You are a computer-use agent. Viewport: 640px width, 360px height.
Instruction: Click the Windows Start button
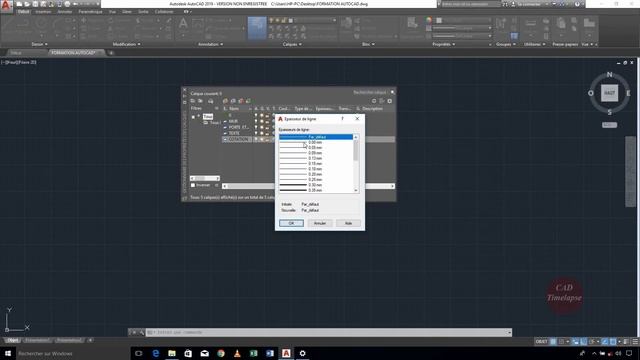(7, 353)
